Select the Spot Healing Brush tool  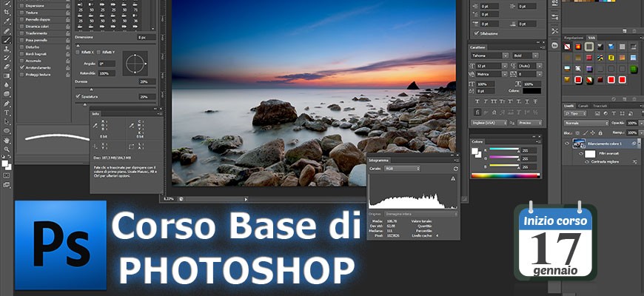pyautogui.click(x=7, y=31)
